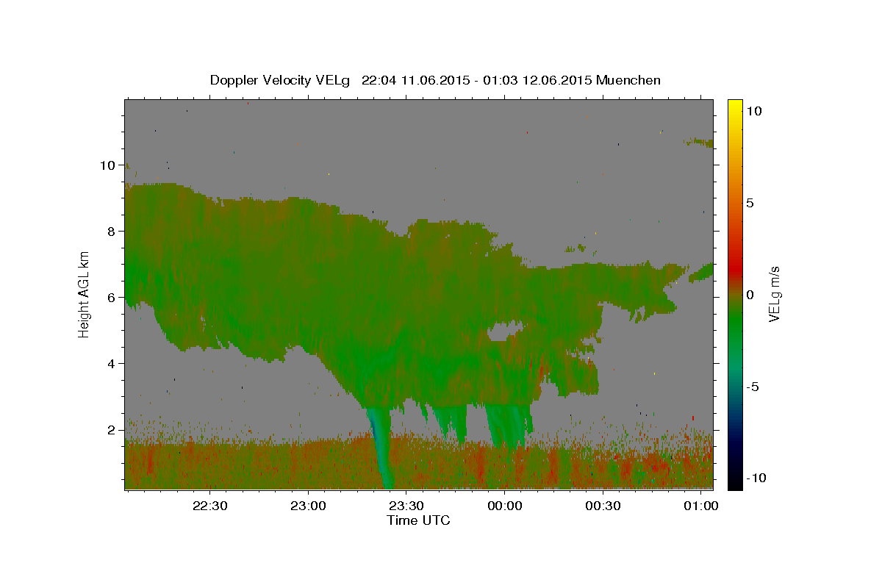The image size is (882, 588).
Task: Click height axis label '4'
Action: coord(111,364)
